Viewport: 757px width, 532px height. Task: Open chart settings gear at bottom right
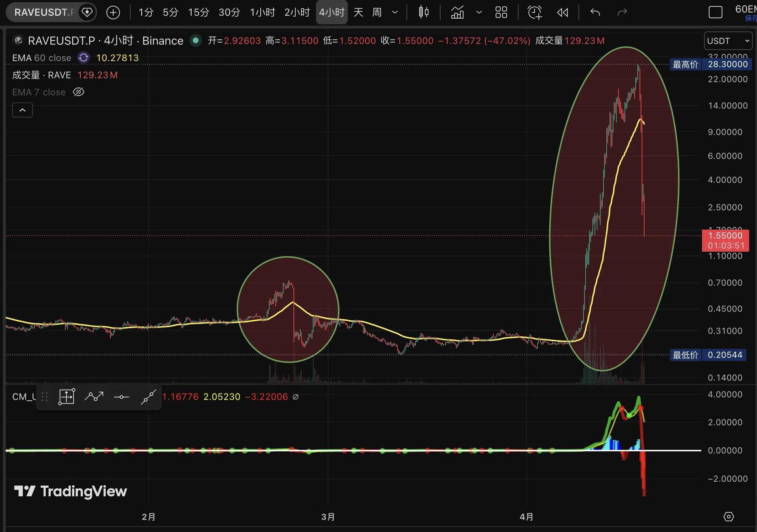click(728, 517)
